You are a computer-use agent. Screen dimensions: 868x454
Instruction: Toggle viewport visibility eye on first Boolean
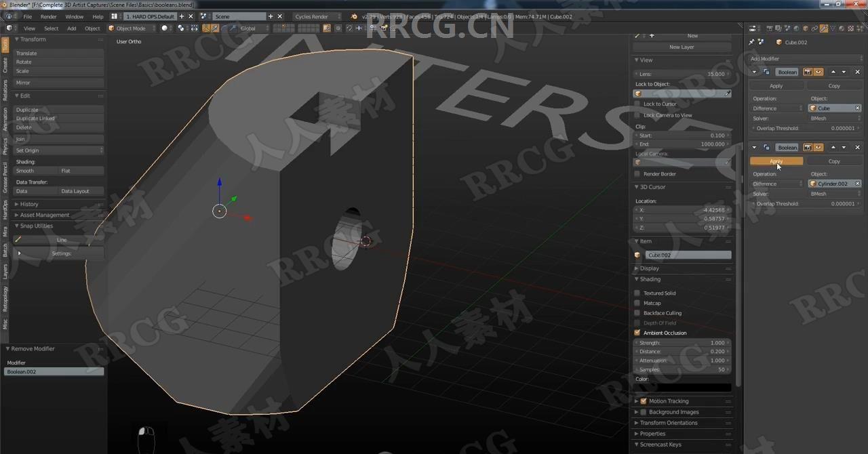(x=818, y=72)
